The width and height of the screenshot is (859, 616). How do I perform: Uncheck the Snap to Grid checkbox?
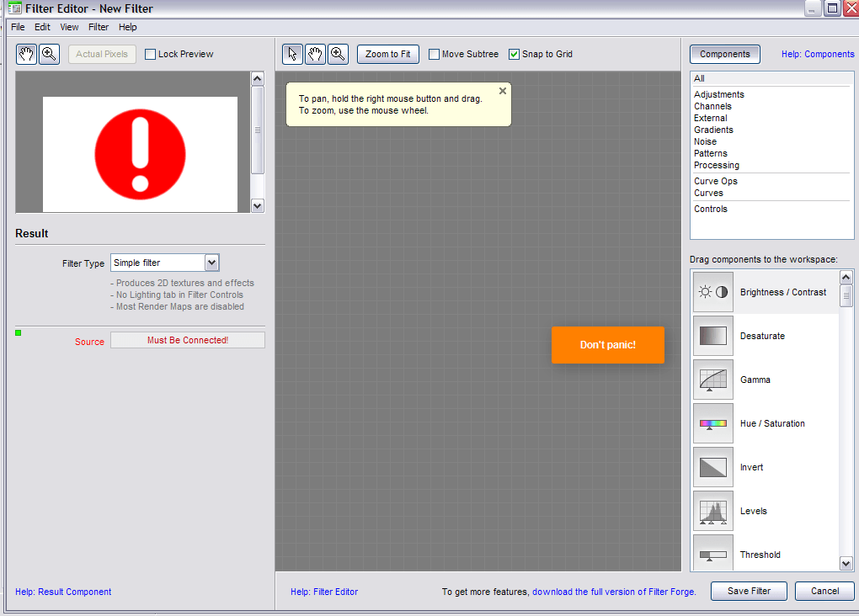point(514,54)
